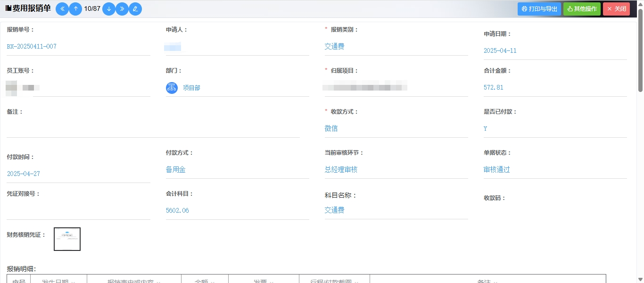Click the department link 项目部

[191, 88]
